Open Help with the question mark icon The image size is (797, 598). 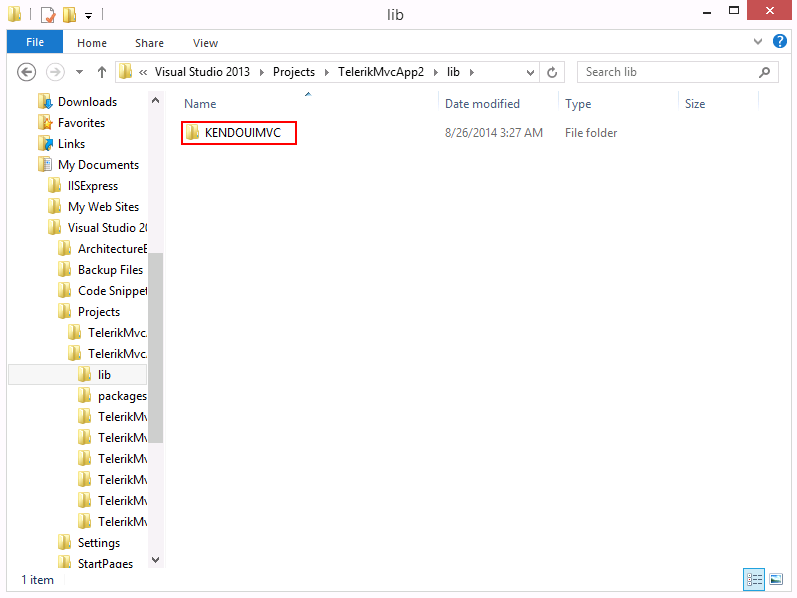[779, 41]
